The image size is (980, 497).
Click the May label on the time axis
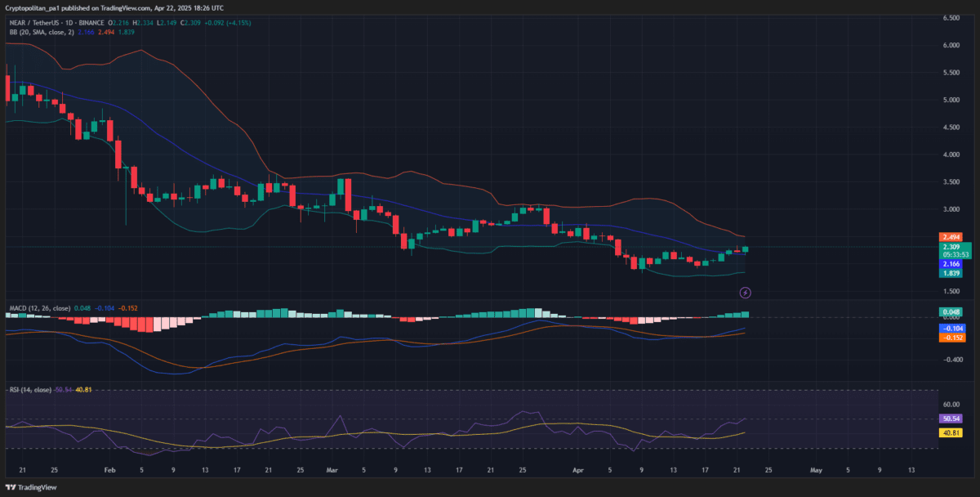click(816, 471)
